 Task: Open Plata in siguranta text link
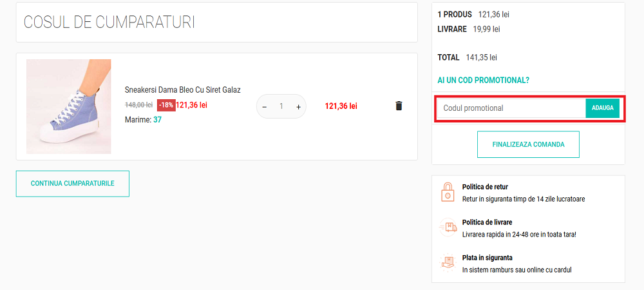pos(487,258)
